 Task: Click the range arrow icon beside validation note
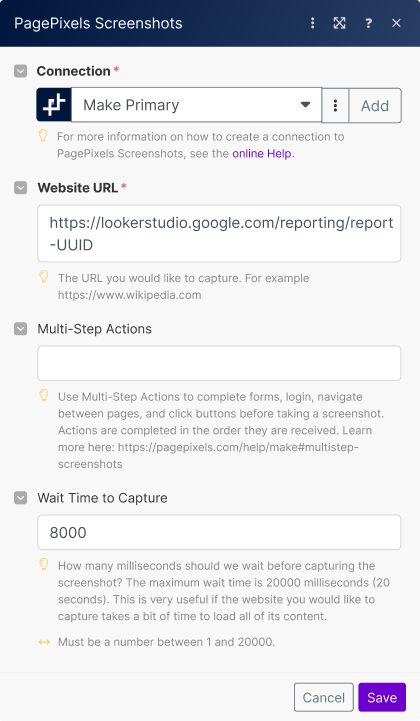[x=44, y=642]
